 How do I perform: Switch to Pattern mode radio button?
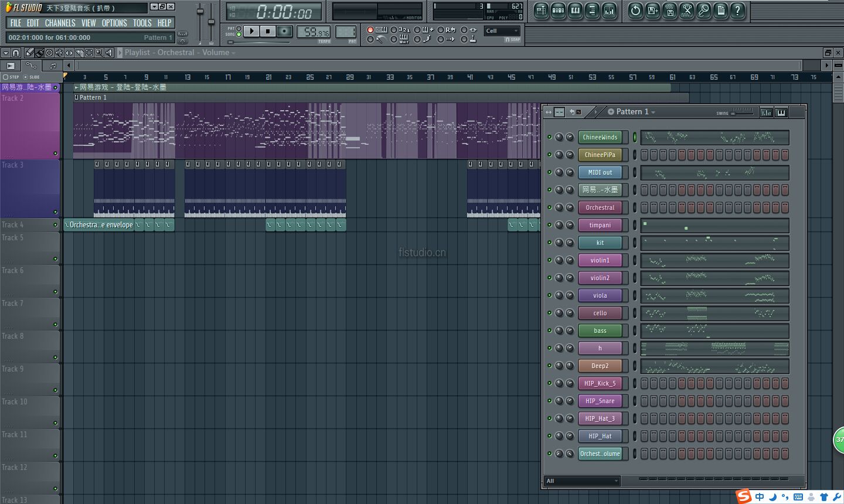click(239, 28)
